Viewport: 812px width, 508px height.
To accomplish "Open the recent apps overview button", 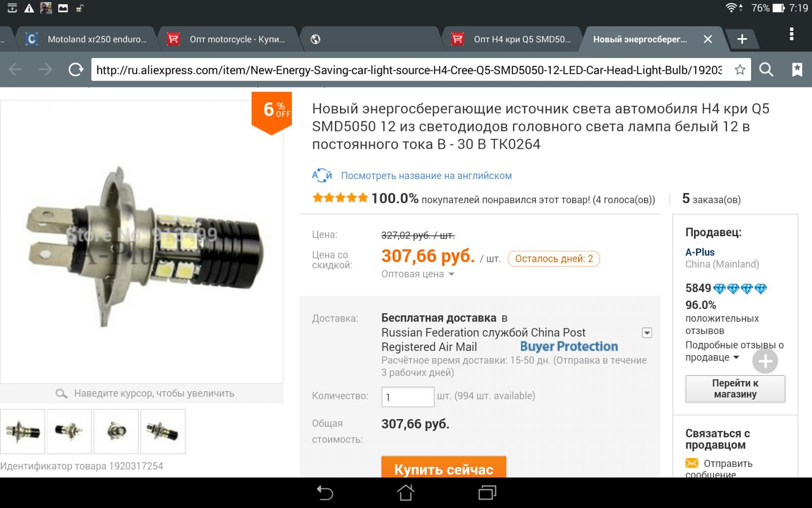I will pyautogui.click(x=487, y=492).
